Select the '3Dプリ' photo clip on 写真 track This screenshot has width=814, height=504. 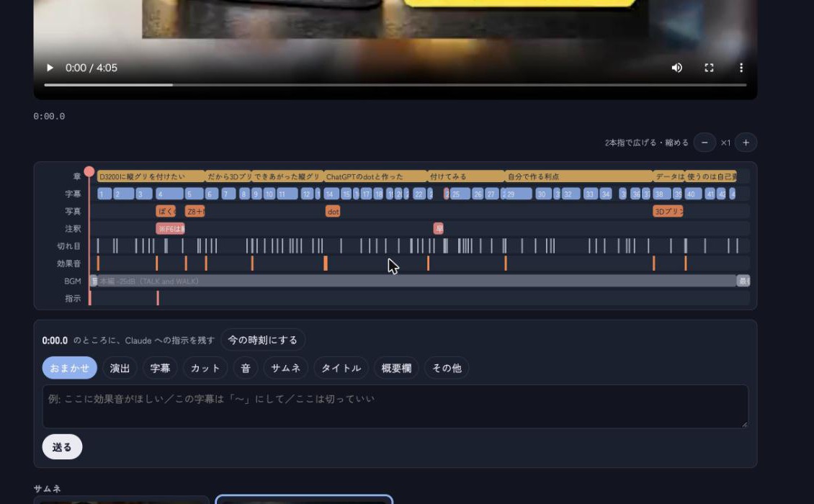click(x=668, y=211)
